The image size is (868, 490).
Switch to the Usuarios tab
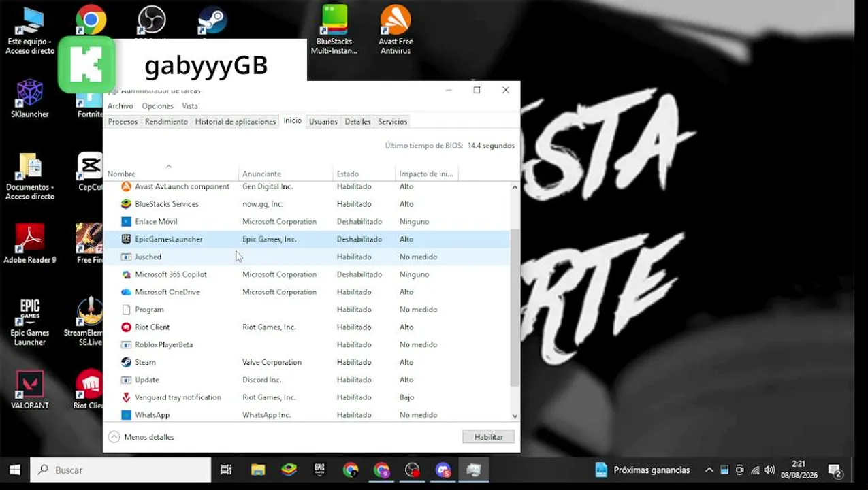click(x=323, y=122)
